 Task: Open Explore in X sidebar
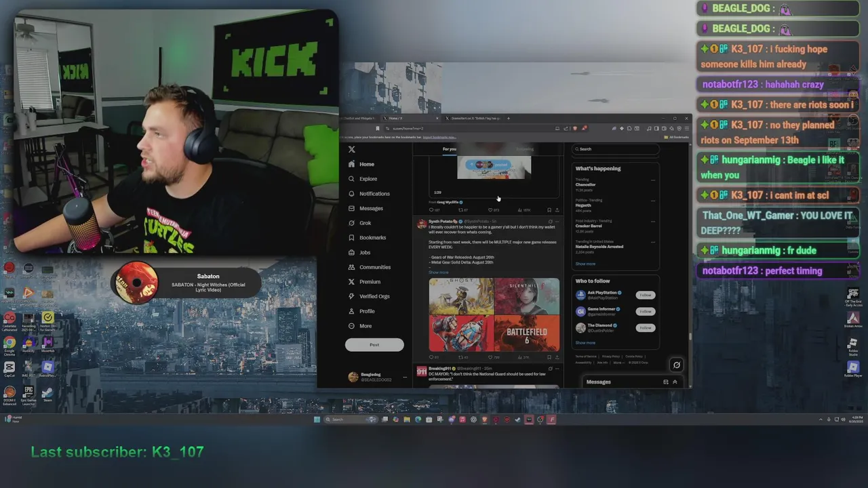pos(363,179)
